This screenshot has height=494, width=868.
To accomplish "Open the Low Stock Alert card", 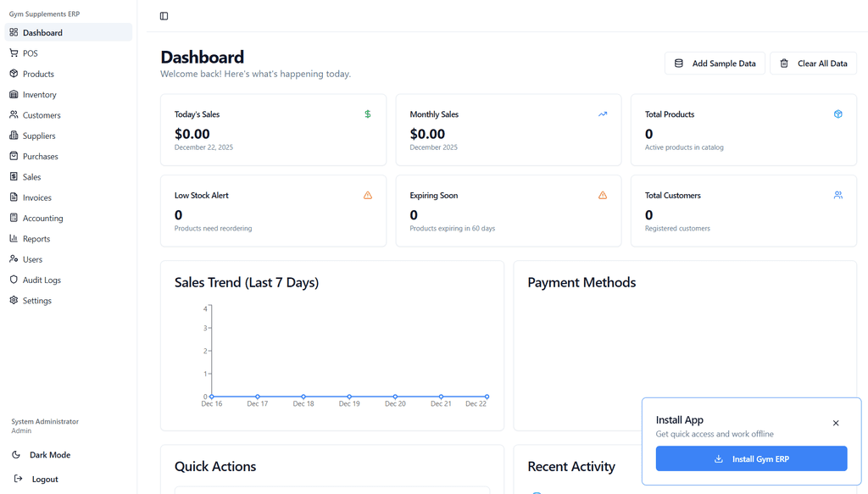I will [273, 211].
